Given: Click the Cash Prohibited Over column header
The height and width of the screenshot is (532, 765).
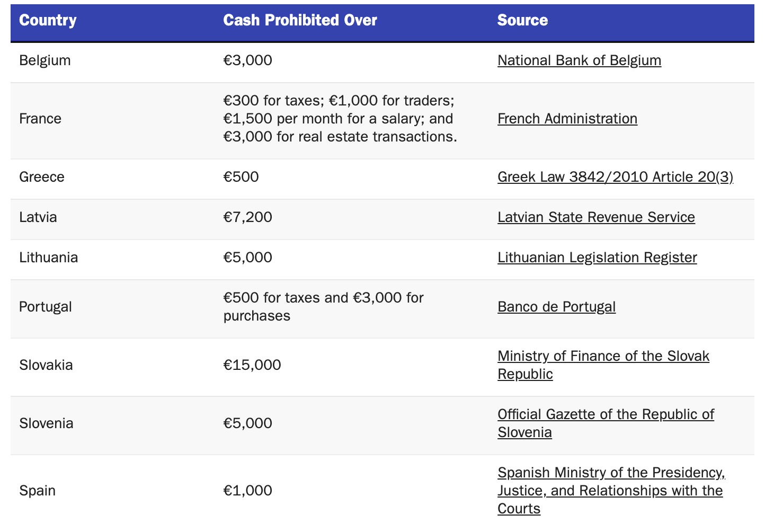Looking at the screenshot, I should (300, 20).
